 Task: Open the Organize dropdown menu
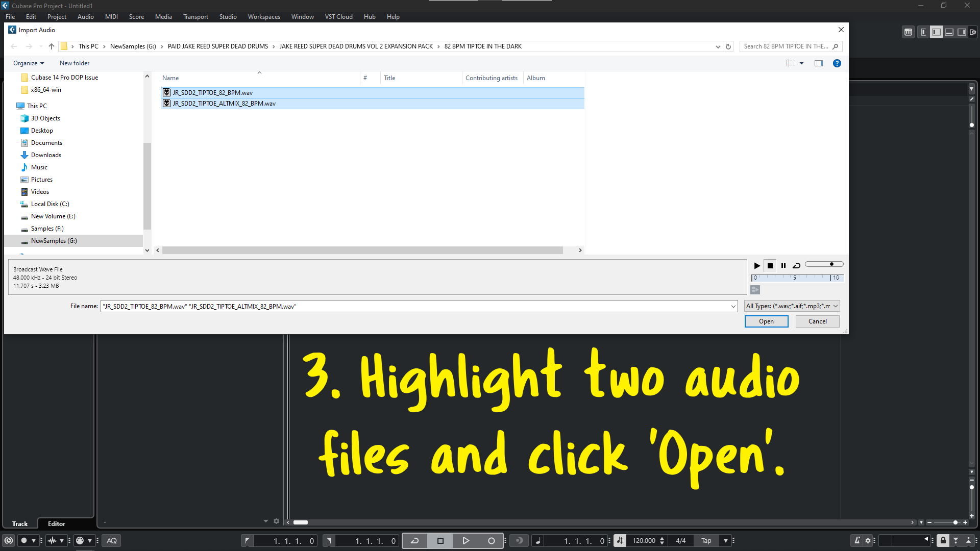29,63
